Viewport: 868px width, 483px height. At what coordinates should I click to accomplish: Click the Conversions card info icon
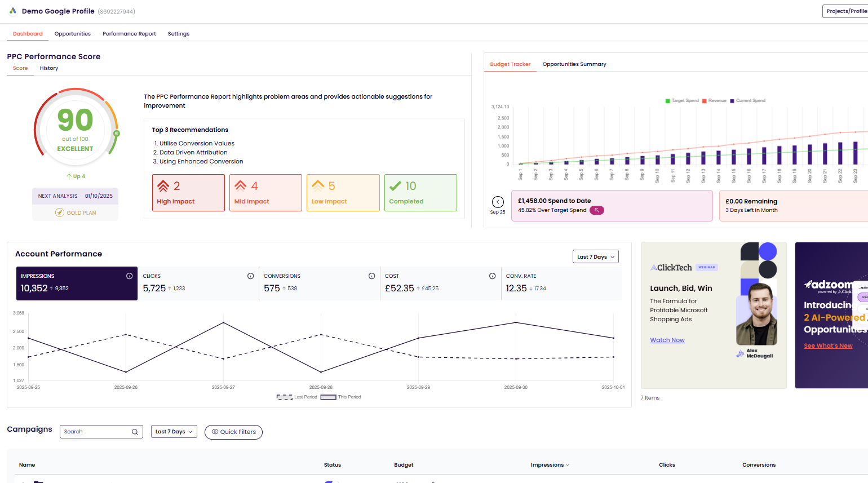click(371, 276)
